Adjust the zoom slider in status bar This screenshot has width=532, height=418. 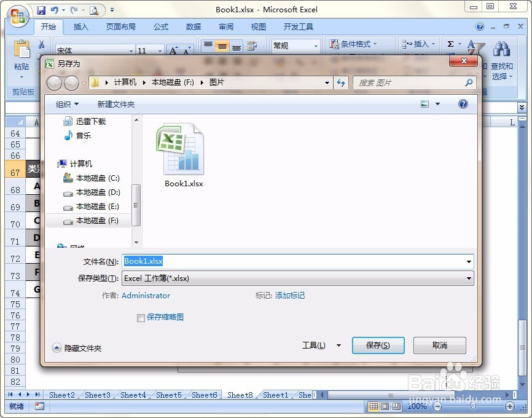tap(473, 406)
